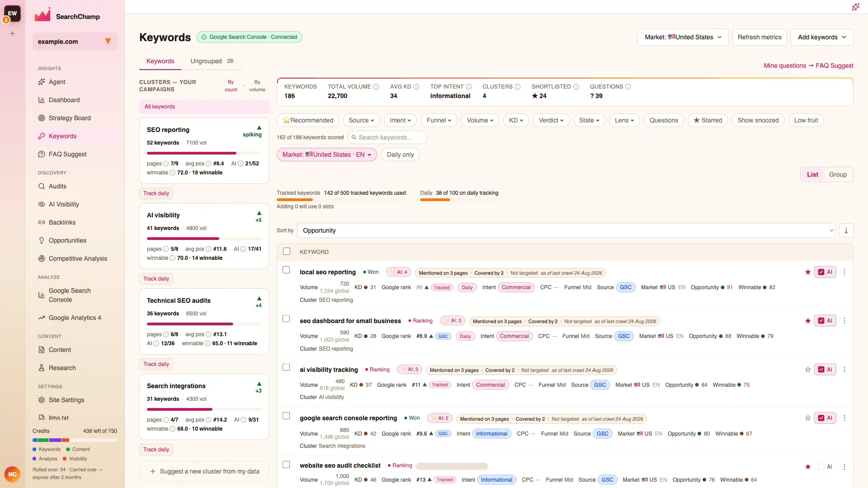Open the Intent filter dropdown

point(400,120)
